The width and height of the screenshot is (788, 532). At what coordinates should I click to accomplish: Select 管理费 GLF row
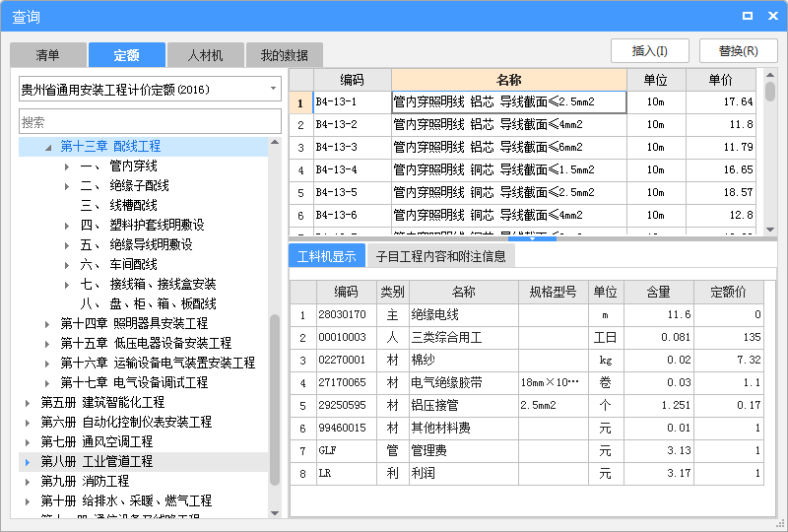pos(527,451)
